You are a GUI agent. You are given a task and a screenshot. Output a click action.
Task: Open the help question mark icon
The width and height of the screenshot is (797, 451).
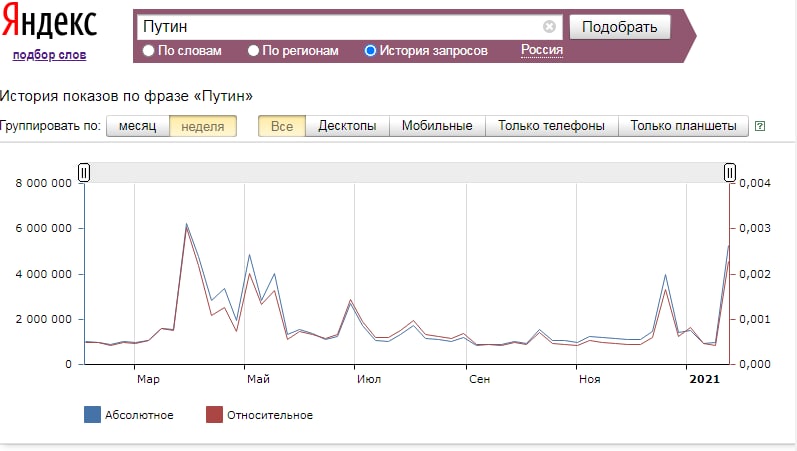(x=760, y=126)
